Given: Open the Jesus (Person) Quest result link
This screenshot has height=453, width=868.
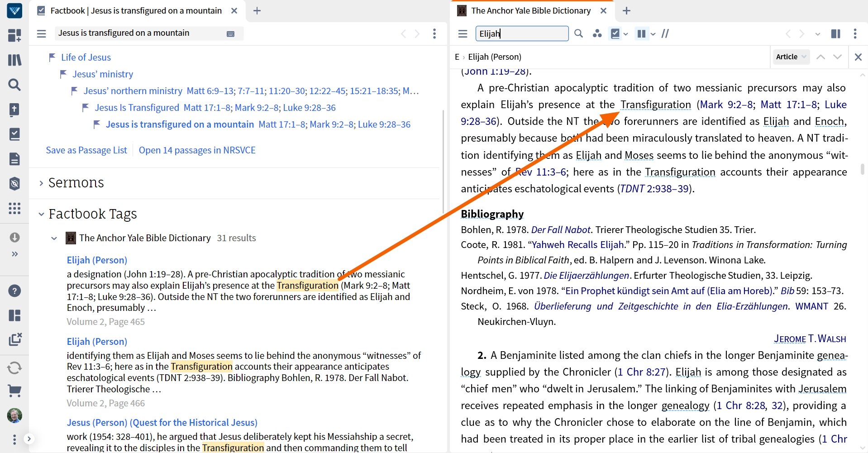Looking at the screenshot, I should coord(162,423).
